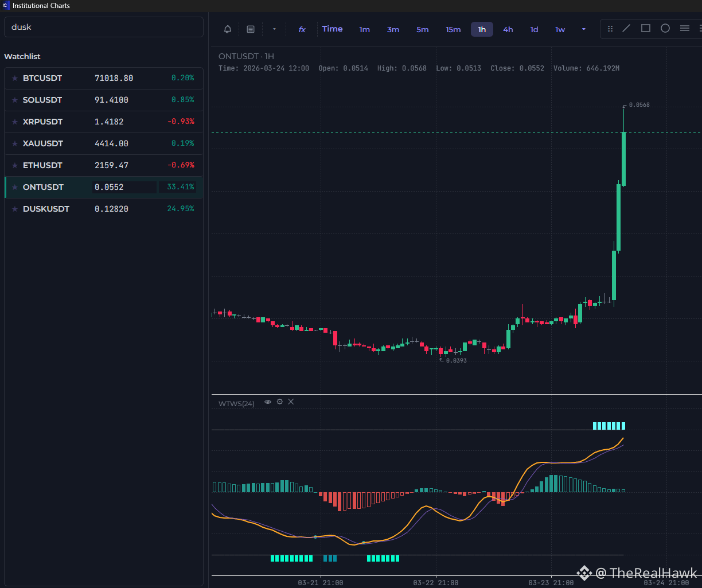The height and width of the screenshot is (588, 702).
Task: Click the 03-21 21:00 time axis label
Action: coord(321,583)
